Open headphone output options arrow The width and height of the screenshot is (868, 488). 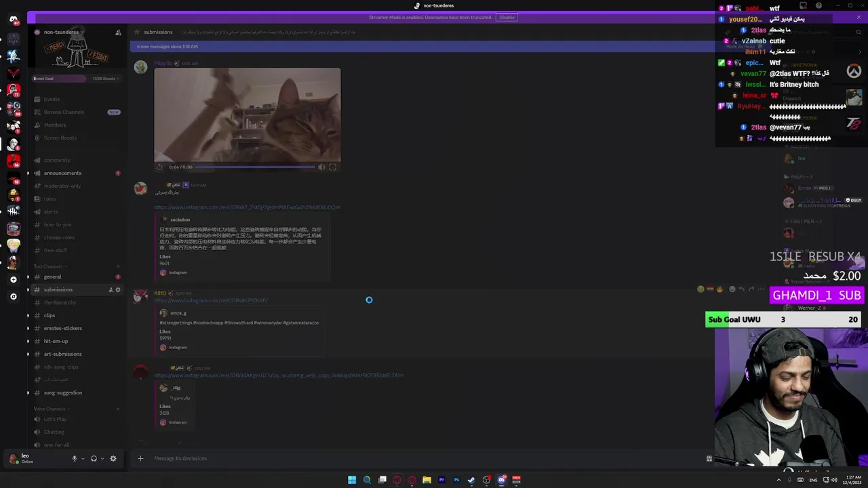point(102,458)
